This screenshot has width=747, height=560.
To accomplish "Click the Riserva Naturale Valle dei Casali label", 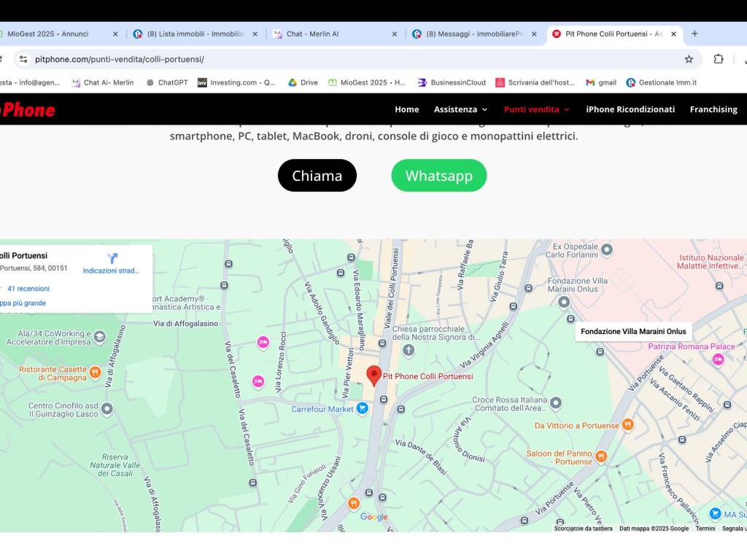I will pyautogui.click(x=115, y=464).
